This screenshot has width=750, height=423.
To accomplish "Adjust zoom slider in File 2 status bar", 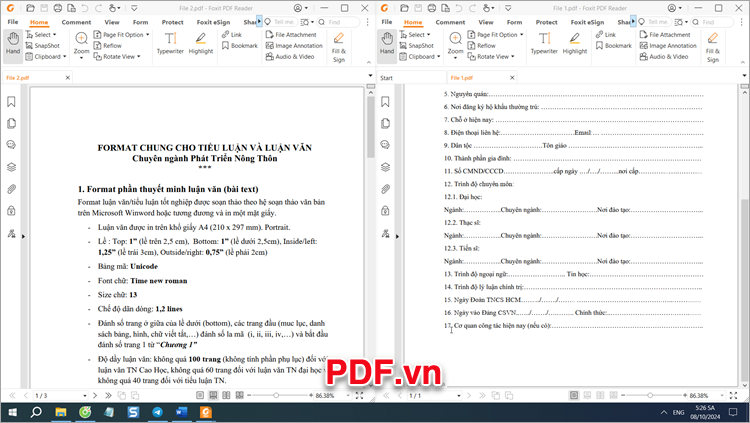I will click(x=276, y=395).
